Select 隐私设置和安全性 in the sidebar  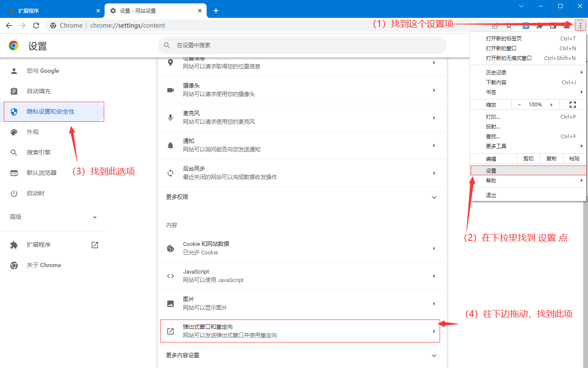click(x=51, y=112)
